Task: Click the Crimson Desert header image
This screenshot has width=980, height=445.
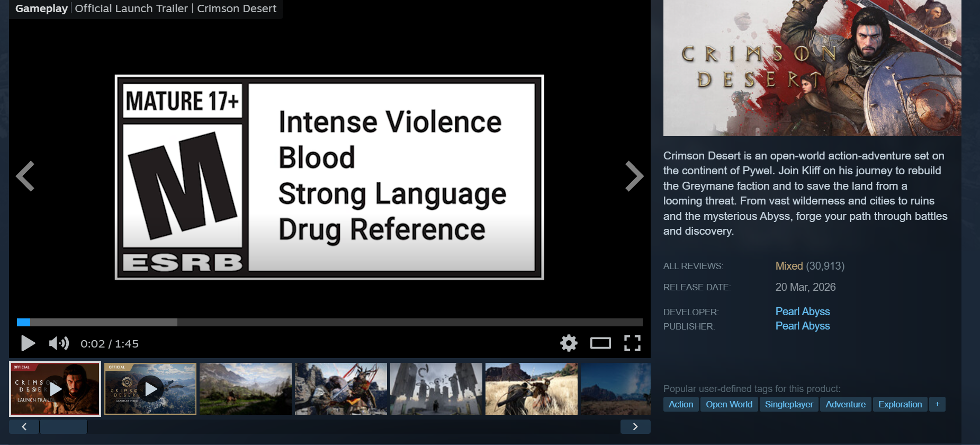Action: tap(812, 68)
